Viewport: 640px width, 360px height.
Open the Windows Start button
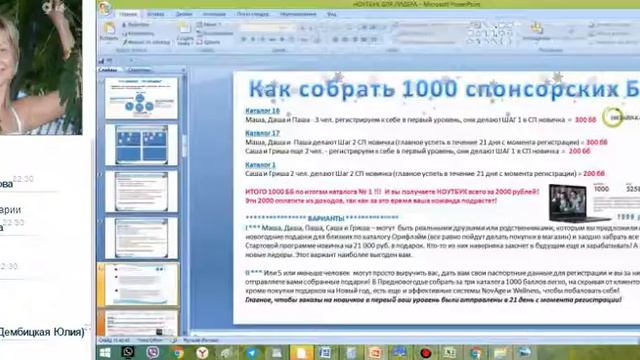click(105, 353)
